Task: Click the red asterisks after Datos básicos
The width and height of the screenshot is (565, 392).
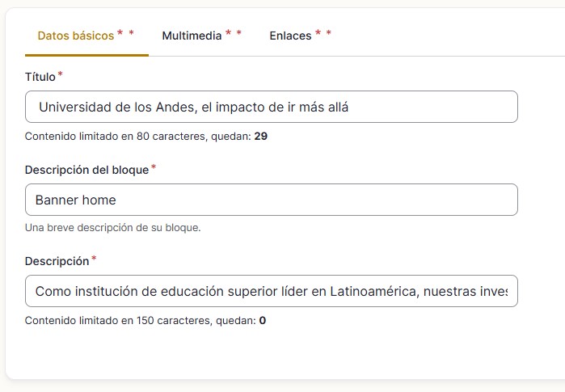Action: click(x=125, y=34)
